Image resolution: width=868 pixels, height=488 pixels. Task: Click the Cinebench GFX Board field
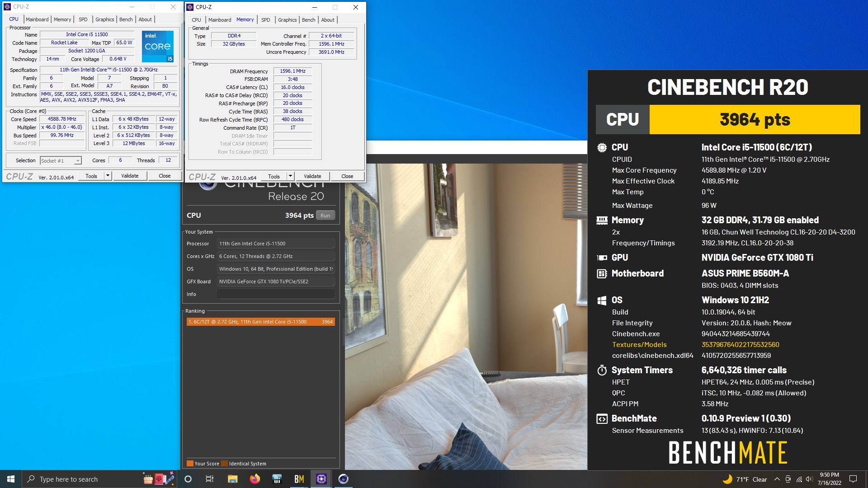point(276,282)
